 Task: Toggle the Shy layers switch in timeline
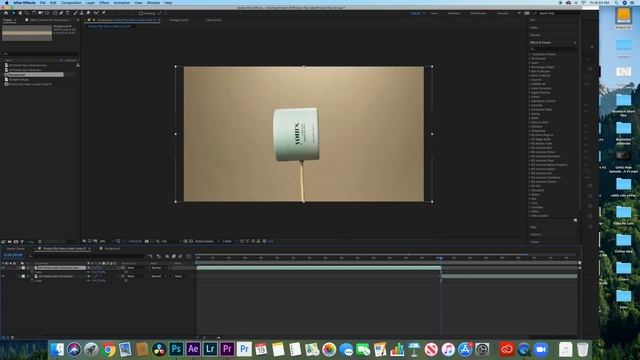click(167, 256)
